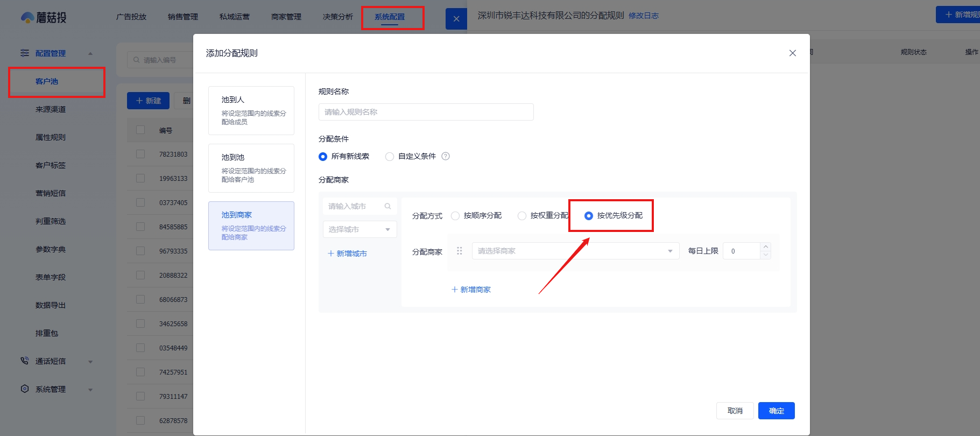The image size is (980, 436).
Task: Tick the checkbox for row 78231803
Action: tap(140, 154)
